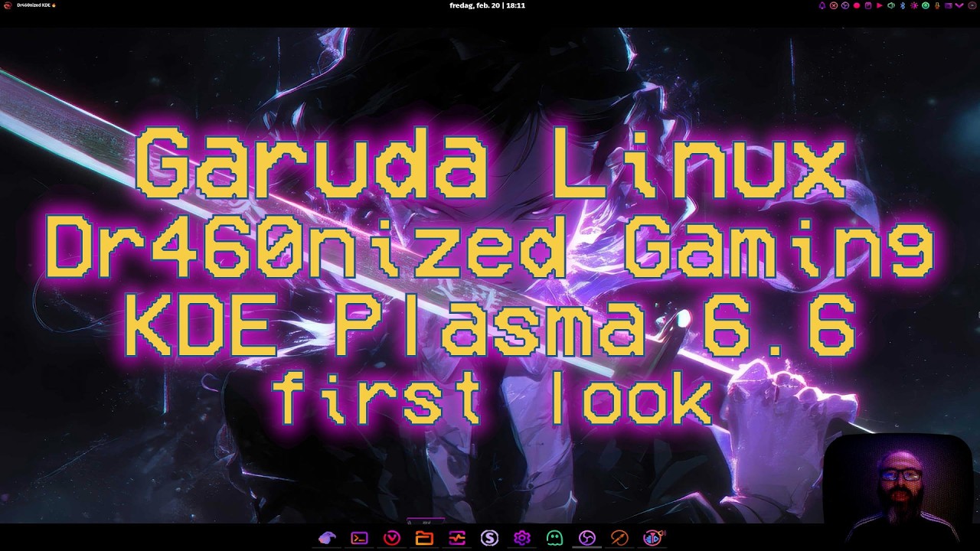Click the green circle tray icon

pyautogui.click(x=925, y=5)
